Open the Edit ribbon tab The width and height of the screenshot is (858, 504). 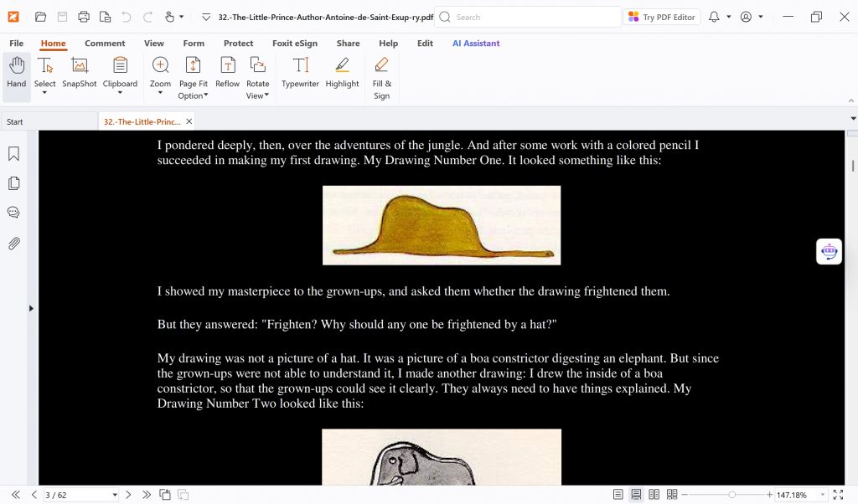pyautogui.click(x=425, y=44)
